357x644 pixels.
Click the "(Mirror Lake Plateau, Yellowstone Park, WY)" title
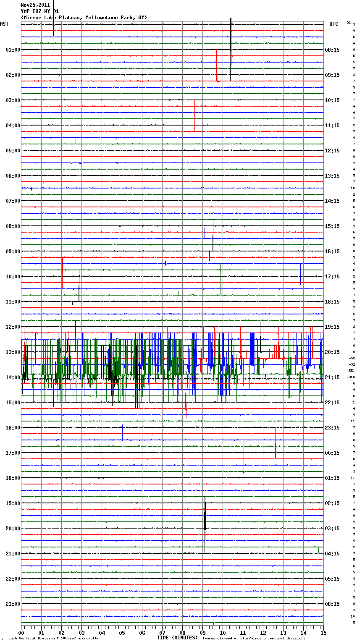84,18
